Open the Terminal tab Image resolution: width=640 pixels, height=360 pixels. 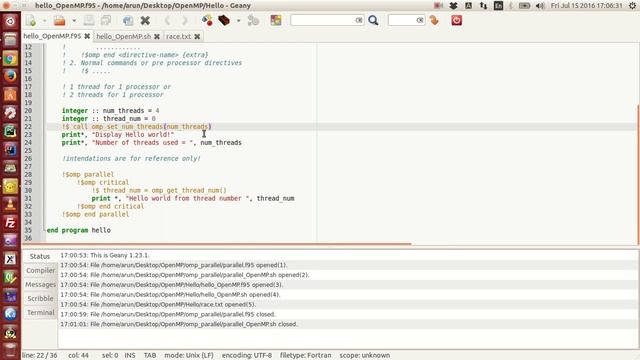coord(40,312)
